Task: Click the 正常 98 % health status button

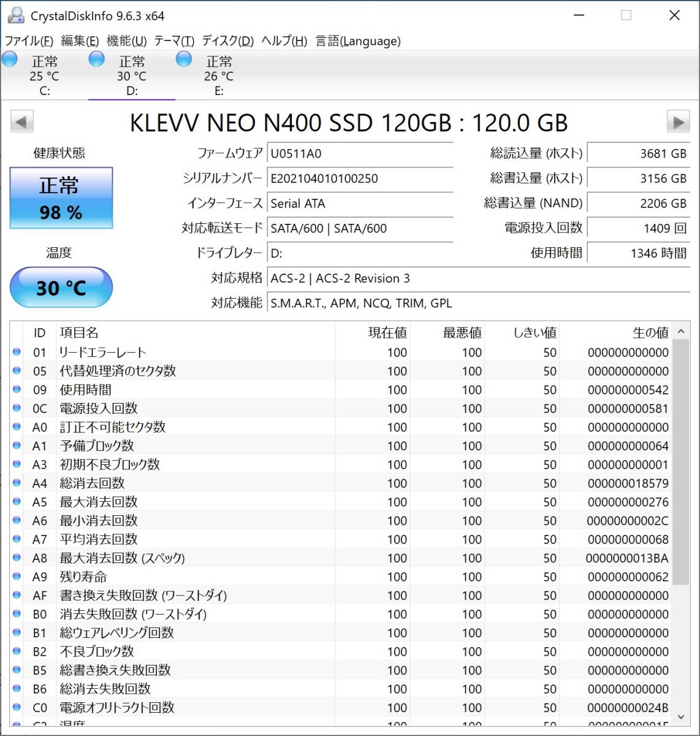Action: pos(61,198)
